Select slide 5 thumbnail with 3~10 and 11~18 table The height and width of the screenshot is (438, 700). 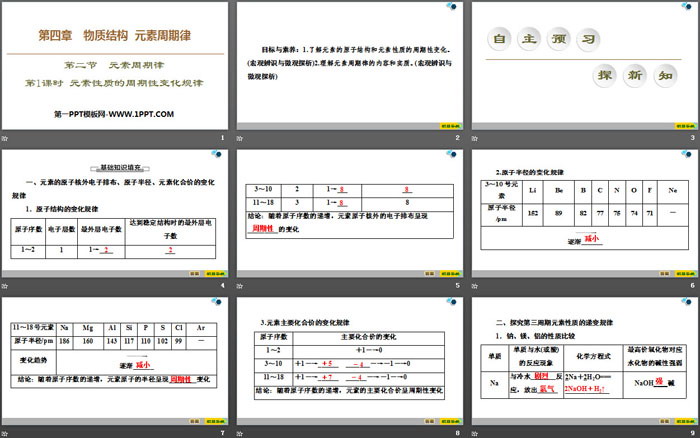tap(350, 213)
